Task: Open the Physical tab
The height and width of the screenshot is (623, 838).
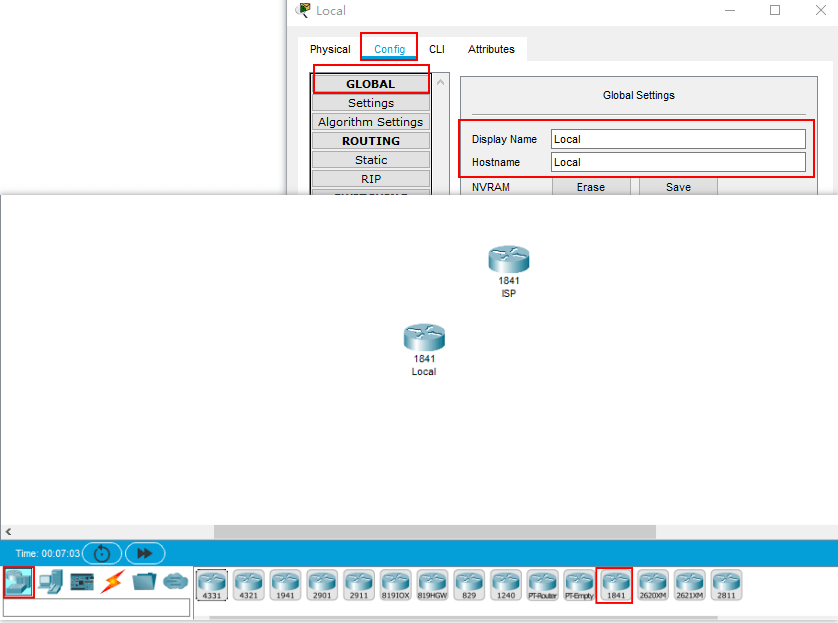Action: click(x=330, y=49)
